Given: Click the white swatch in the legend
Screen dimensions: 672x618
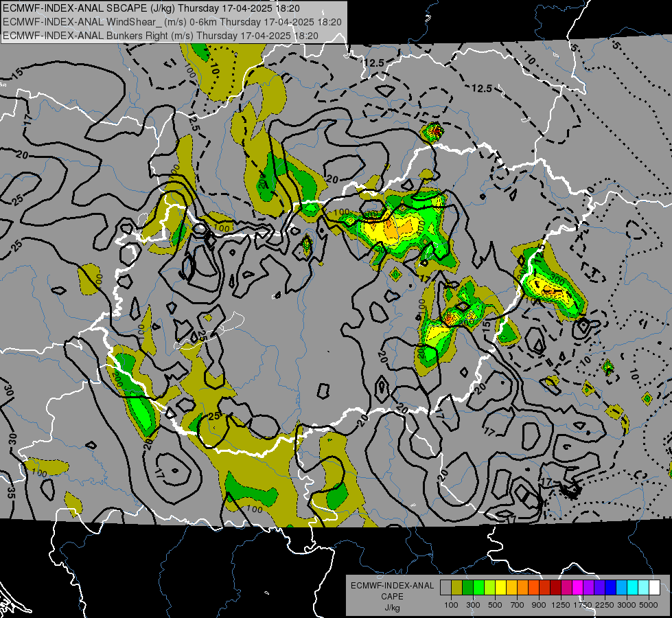Looking at the screenshot, I should 654,588.
